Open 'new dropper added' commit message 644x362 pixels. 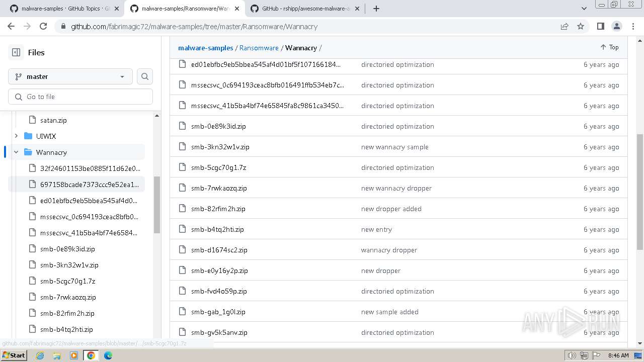pyautogui.click(x=391, y=209)
